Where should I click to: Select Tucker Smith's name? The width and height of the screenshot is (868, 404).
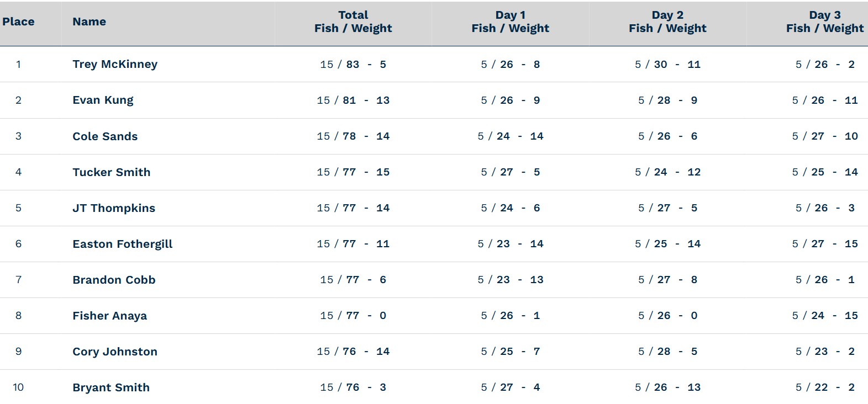coord(111,172)
